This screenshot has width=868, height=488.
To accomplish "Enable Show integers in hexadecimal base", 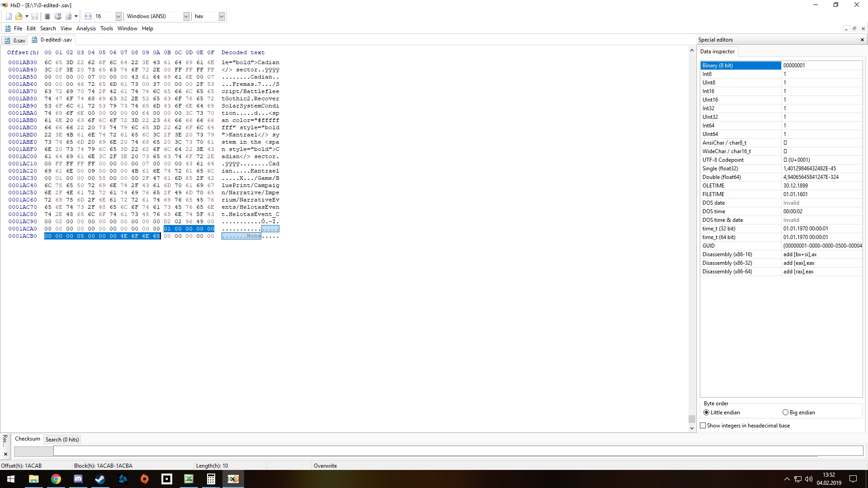I will (x=703, y=426).
